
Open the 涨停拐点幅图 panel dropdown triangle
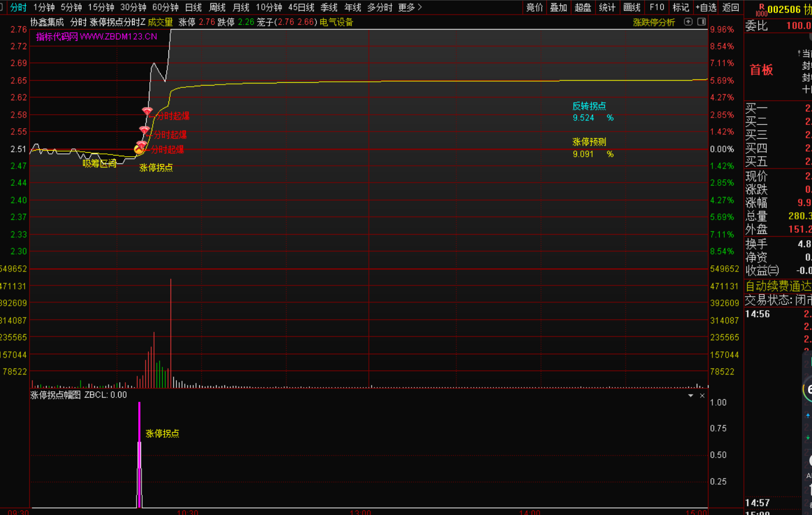tap(691, 396)
